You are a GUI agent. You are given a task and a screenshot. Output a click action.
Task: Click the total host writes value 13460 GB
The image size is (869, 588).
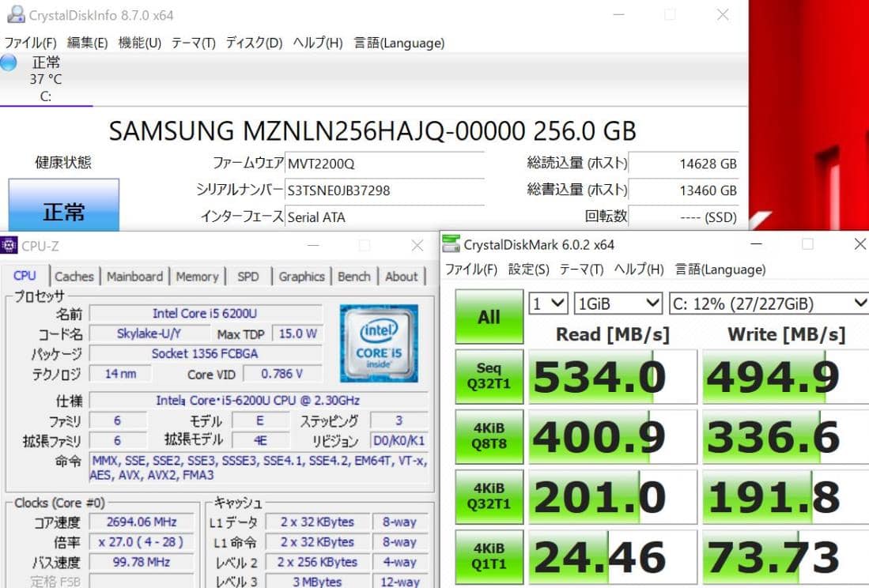683,190
